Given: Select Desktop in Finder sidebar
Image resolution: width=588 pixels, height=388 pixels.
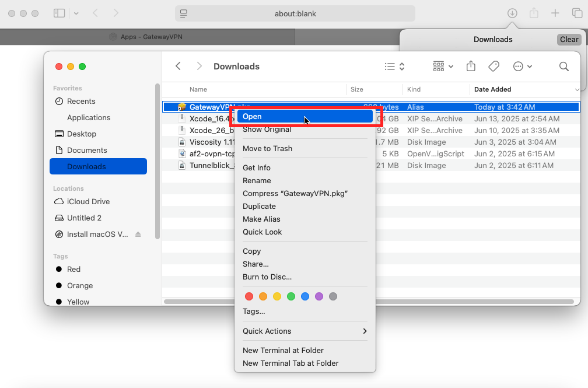Looking at the screenshot, I should tap(98, 134).
